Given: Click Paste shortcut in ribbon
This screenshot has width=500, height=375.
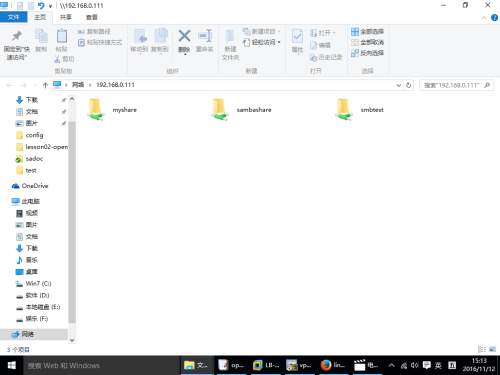Looking at the screenshot, I should click(x=100, y=42).
